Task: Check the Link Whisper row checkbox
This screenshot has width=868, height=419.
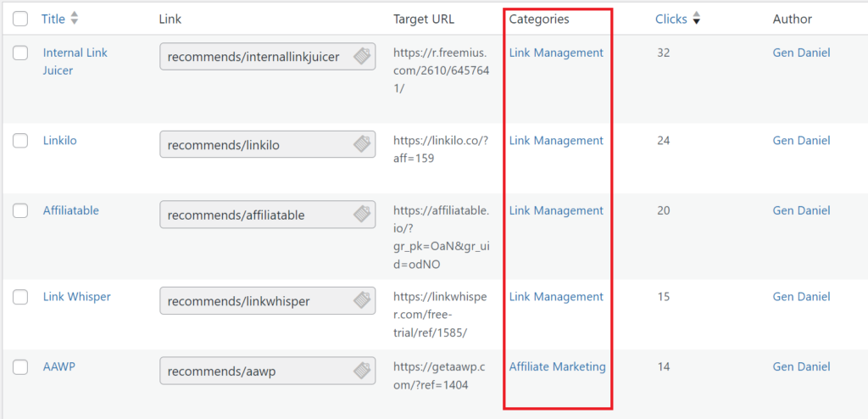Action: point(20,297)
